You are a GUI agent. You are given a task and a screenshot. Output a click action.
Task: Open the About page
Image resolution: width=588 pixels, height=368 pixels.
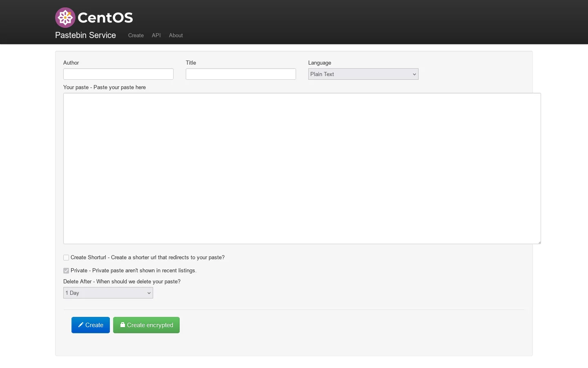(176, 35)
